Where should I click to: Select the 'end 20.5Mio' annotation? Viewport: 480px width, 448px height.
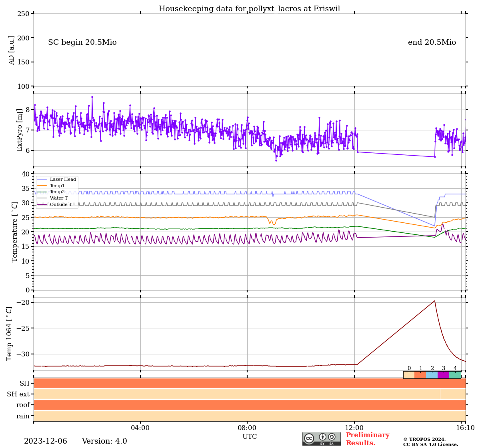point(432,42)
